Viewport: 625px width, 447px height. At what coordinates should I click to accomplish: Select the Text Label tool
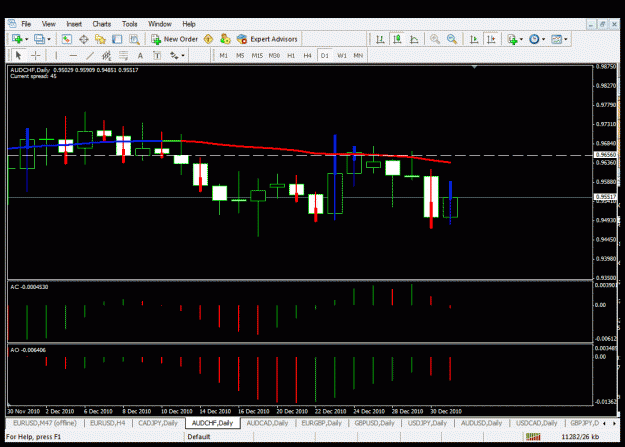point(157,55)
